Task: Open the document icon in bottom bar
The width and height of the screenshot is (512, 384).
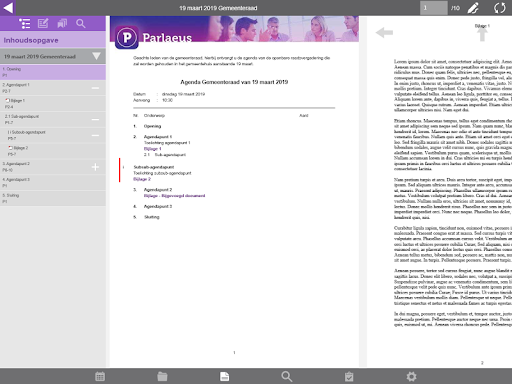Action: pos(225,376)
